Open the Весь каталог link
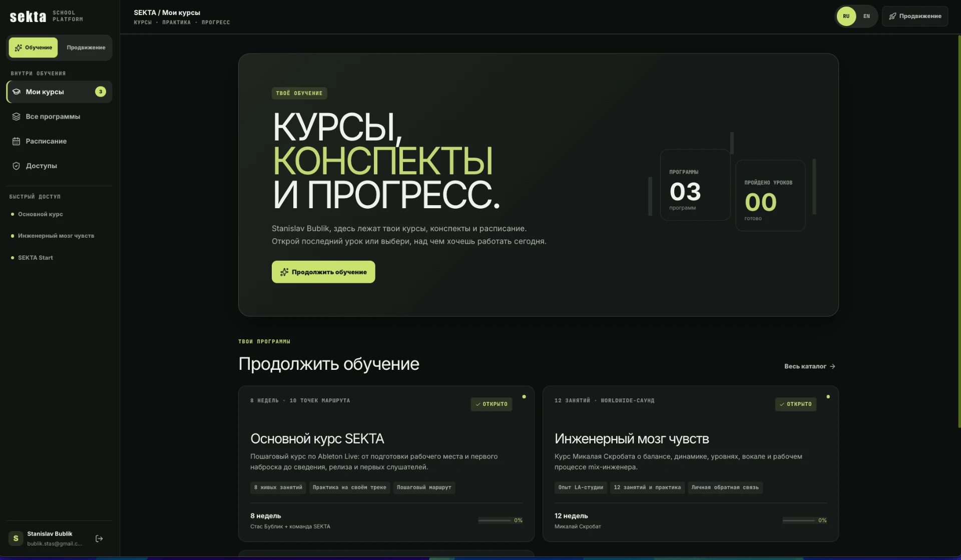This screenshot has height=560, width=961. pyautogui.click(x=809, y=366)
